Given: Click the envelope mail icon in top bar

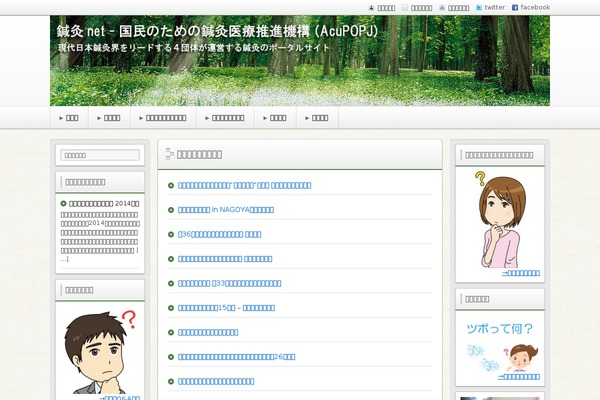Looking at the screenshot, I should pyautogui.click(x=405, y=8).
